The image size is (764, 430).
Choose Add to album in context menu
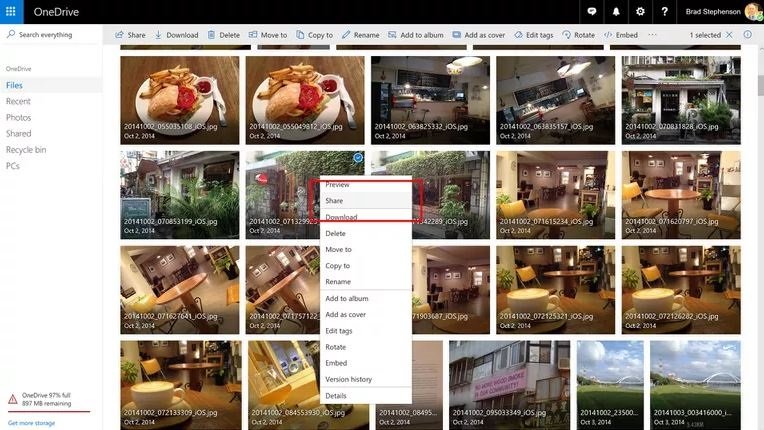point(346,298)
